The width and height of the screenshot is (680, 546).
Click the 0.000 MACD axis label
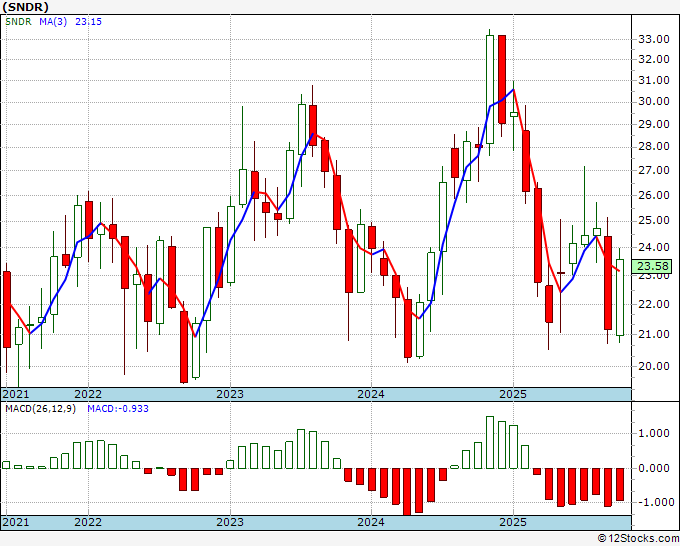tap(654, 468)
